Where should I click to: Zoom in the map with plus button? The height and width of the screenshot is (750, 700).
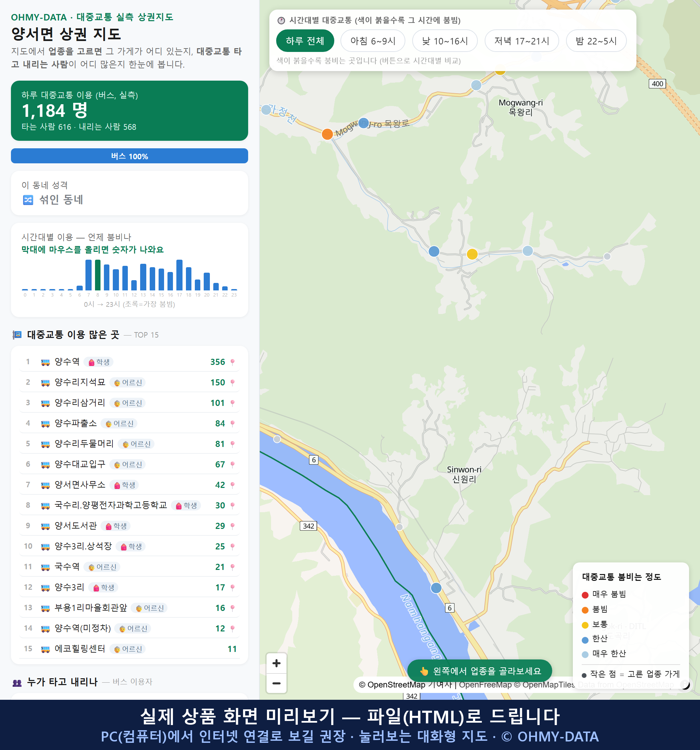click(276, 663)
